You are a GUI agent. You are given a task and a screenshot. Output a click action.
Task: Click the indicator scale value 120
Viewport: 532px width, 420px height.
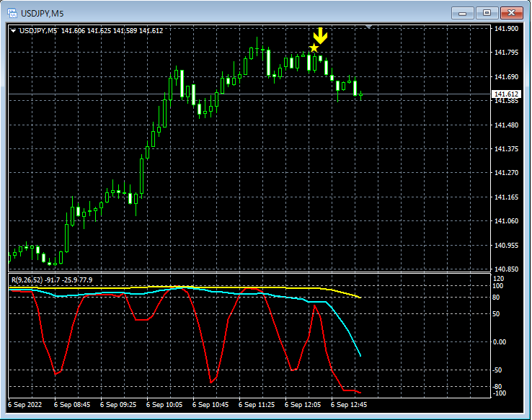coord(498,279)
